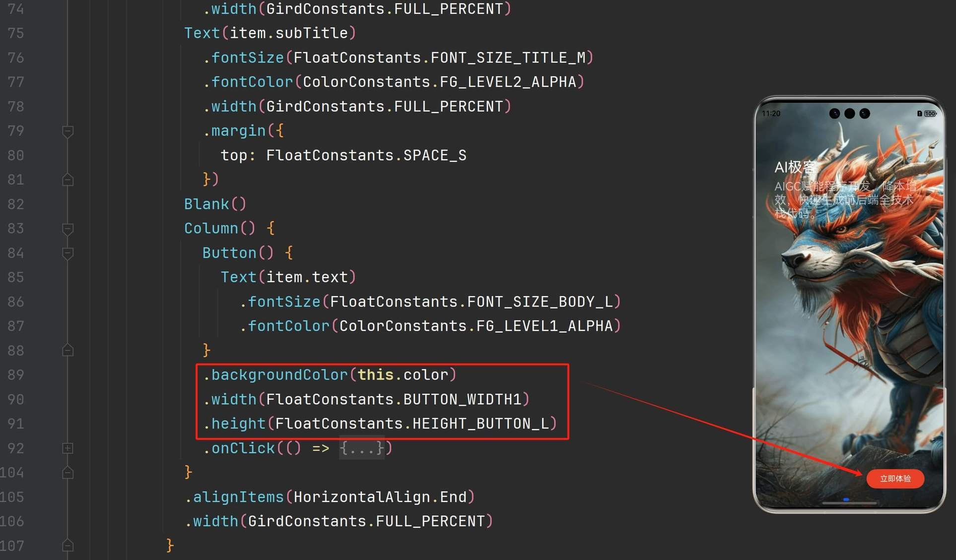Click the AI极客 title in phone preview
Image resolution: width=956 pixels, height=560 pixels.
click(x=796, y=167)
